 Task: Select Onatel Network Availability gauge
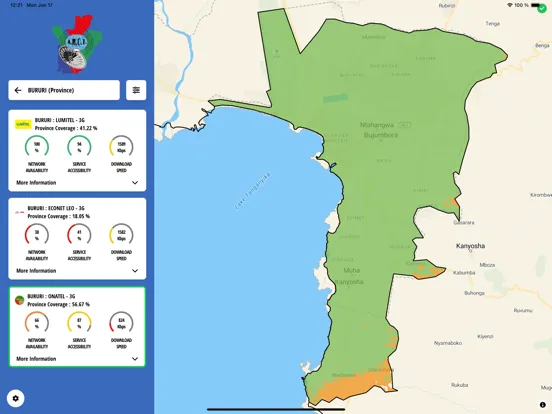(x=37, y=322)
